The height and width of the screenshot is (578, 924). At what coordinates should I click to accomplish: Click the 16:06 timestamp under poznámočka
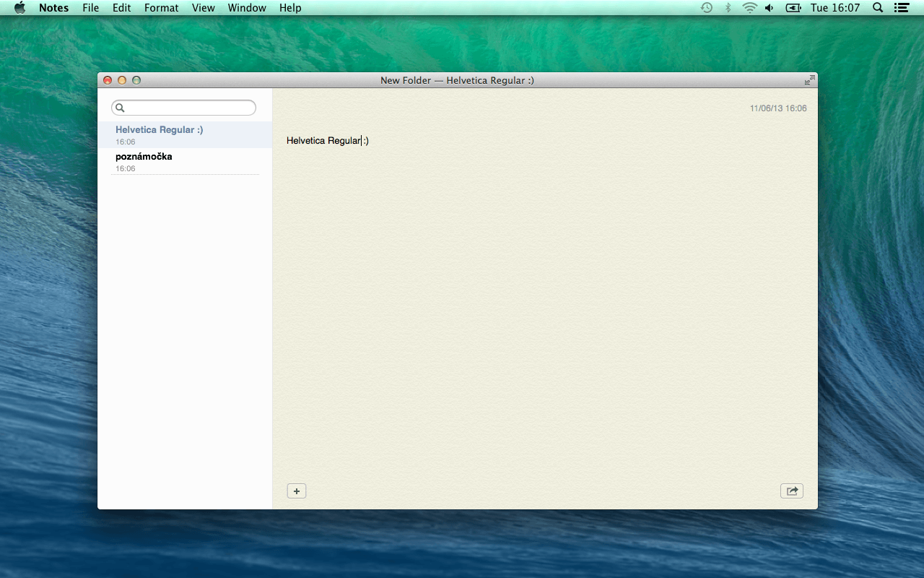126,168
